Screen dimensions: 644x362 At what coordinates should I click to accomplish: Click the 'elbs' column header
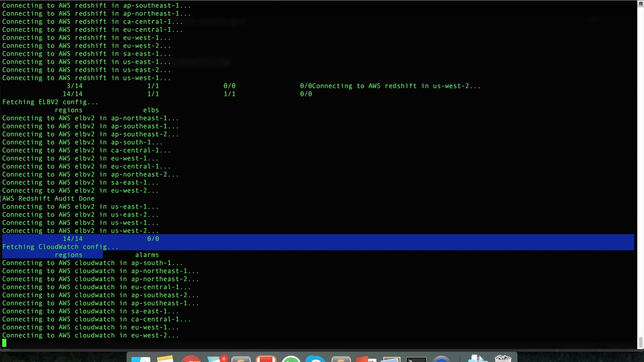151,110
